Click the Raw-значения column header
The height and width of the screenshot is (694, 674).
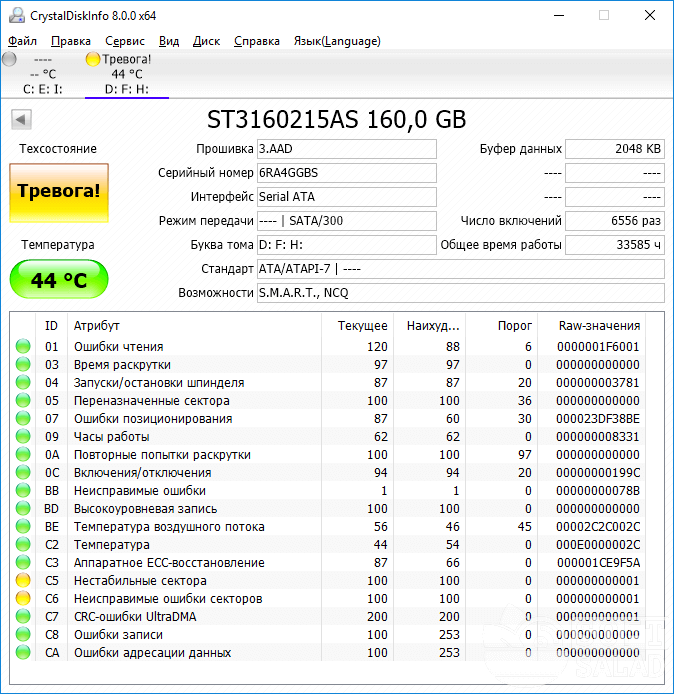[592, 326]
